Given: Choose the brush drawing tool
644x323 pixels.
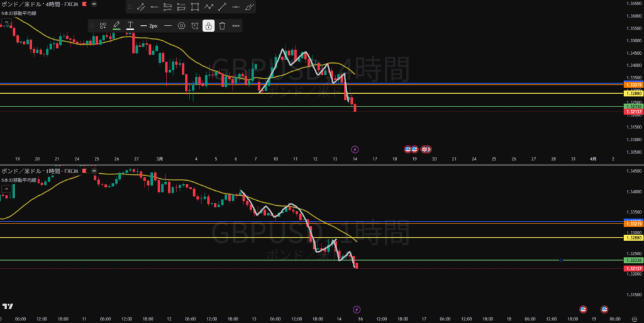Looking at the screenshot, I should coord(250,8).
